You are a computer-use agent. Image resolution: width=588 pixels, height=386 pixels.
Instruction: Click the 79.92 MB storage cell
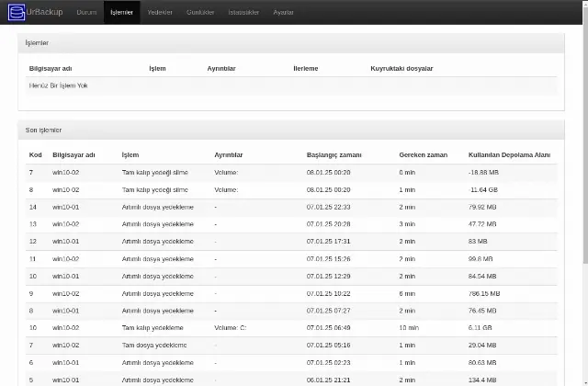[482, 207]
